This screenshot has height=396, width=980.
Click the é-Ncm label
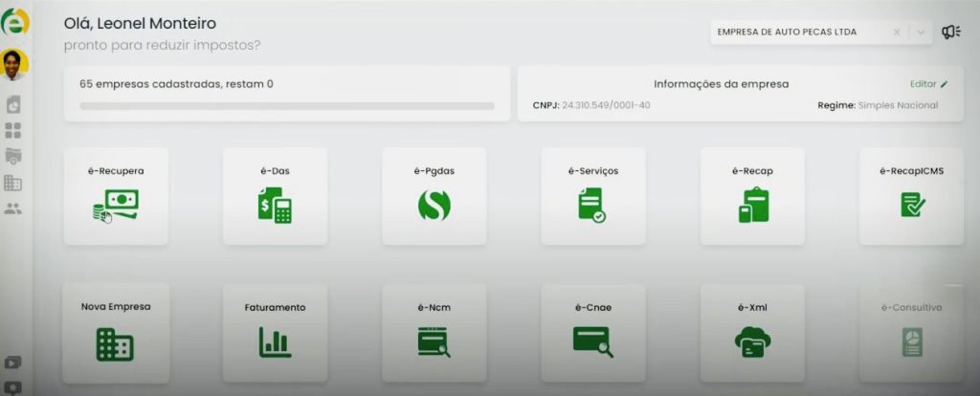434,307
